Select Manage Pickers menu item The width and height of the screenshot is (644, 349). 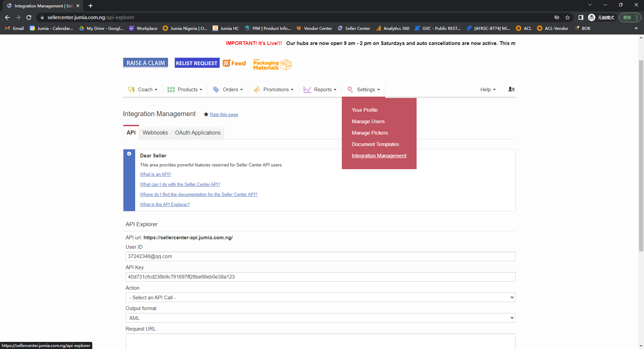tap(370, 133)
